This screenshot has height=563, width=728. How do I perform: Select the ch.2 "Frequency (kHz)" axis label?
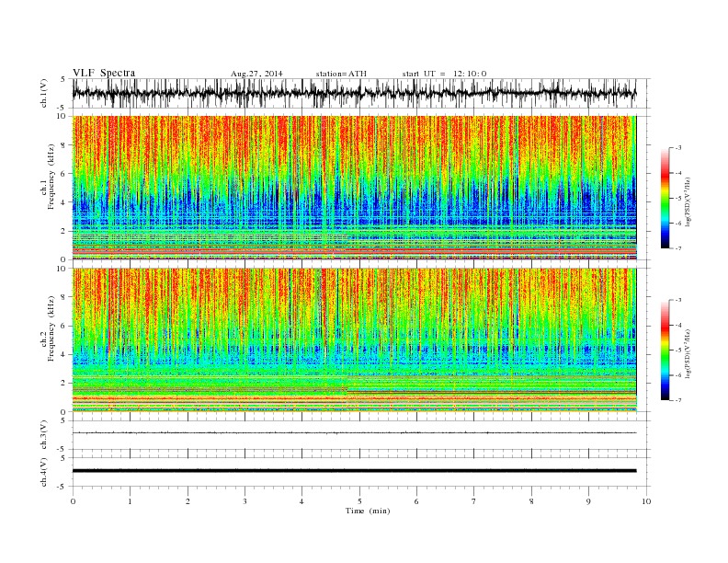51,329
